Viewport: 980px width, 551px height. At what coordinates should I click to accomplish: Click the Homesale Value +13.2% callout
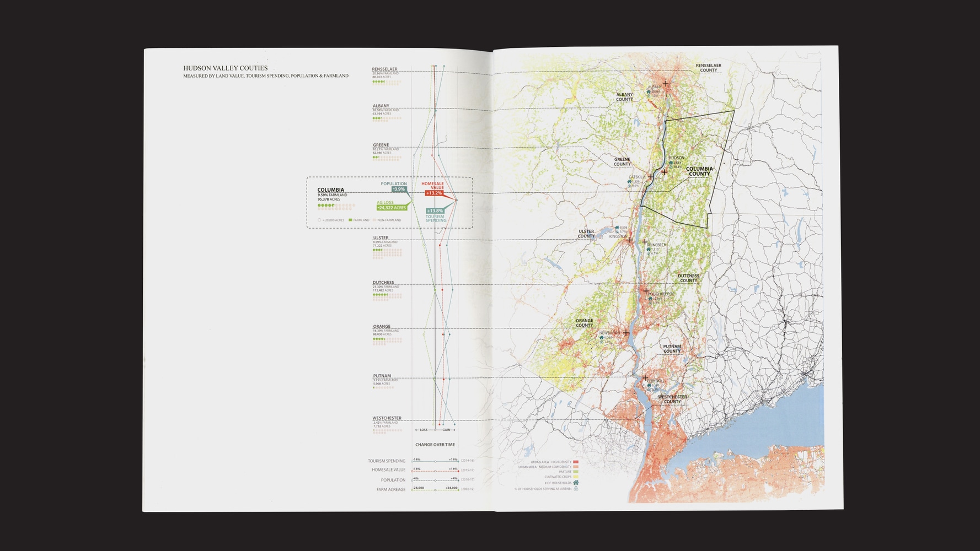coord(433,193)
